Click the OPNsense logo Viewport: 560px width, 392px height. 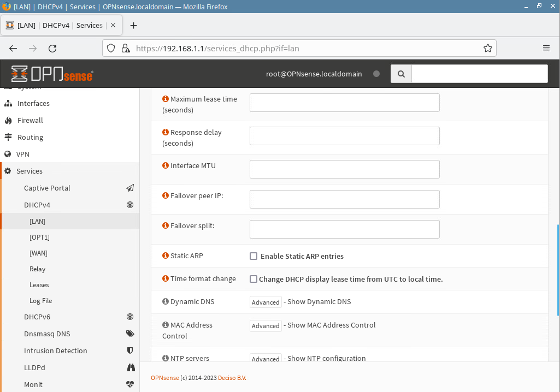pos(52,74)
